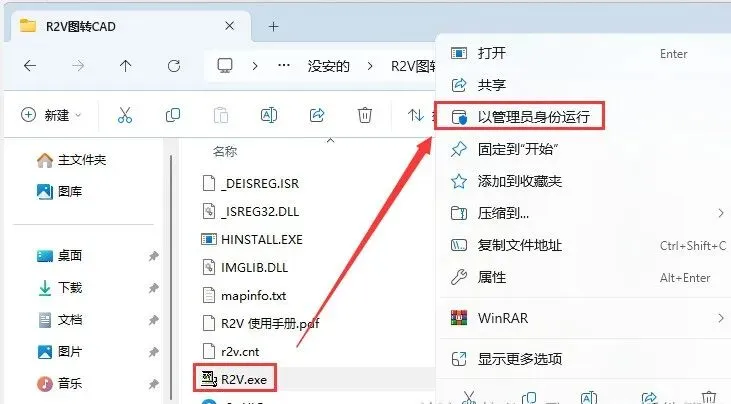Screen dimensions: 731x404
Task: Click the Delete trash icon in toolbar
Action: point(365,115)
